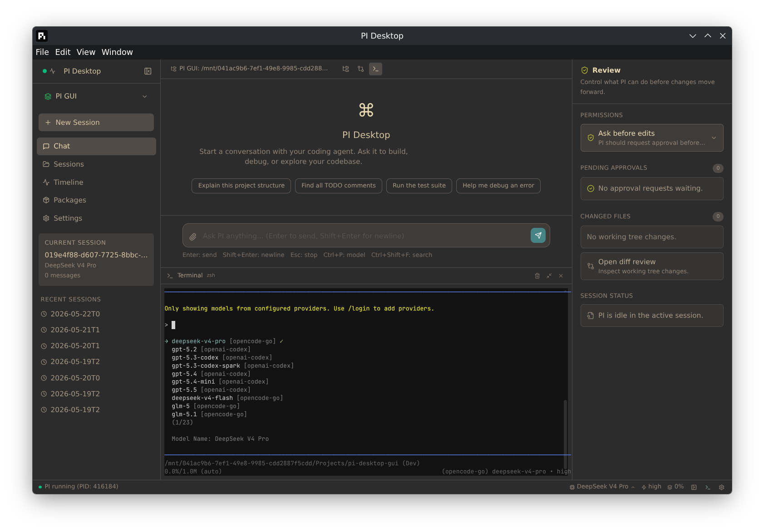
Task: Open the file tree icon in chat toolbar
Action: tap(346, 69)
